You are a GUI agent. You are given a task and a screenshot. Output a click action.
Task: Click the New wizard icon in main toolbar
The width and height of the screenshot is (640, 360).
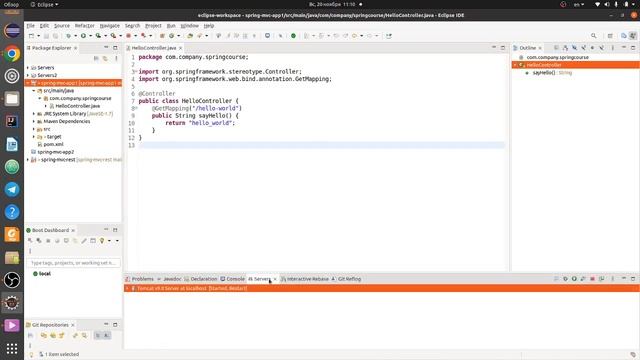click(31, 36)
